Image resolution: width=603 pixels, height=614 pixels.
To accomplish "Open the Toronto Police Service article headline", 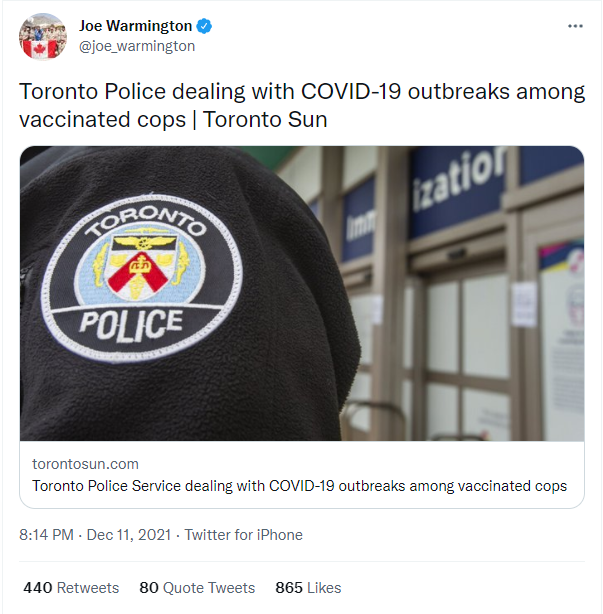I will coord(300,486).
